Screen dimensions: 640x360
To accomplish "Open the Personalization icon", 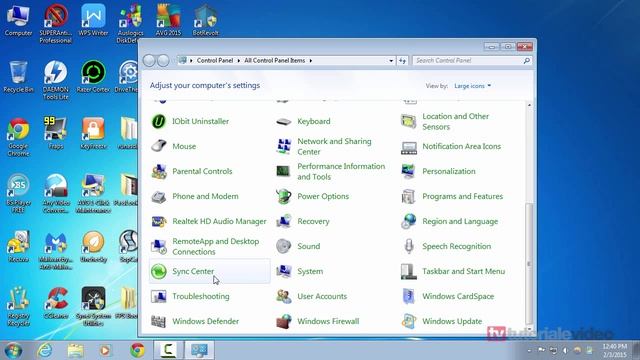I will [409, 171].
